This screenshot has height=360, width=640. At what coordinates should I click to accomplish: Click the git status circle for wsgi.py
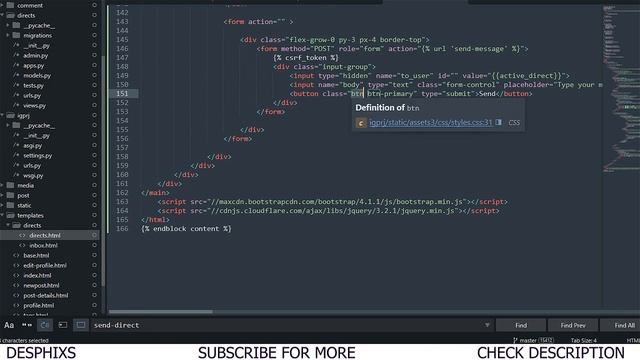coord(94,175)
